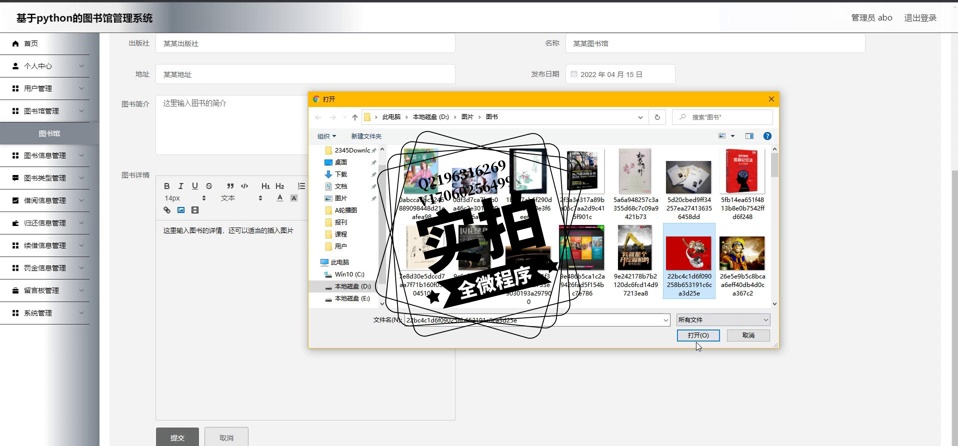Viewport: 958px width, 446px height.
Task: Refresh the file dialog folder view
Action: 657,117
